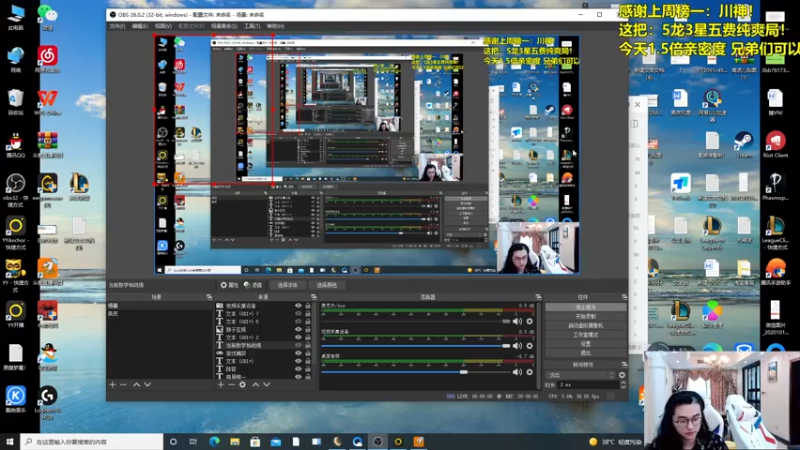Pop out the scenes (场景) dock panel

point(209,296)
